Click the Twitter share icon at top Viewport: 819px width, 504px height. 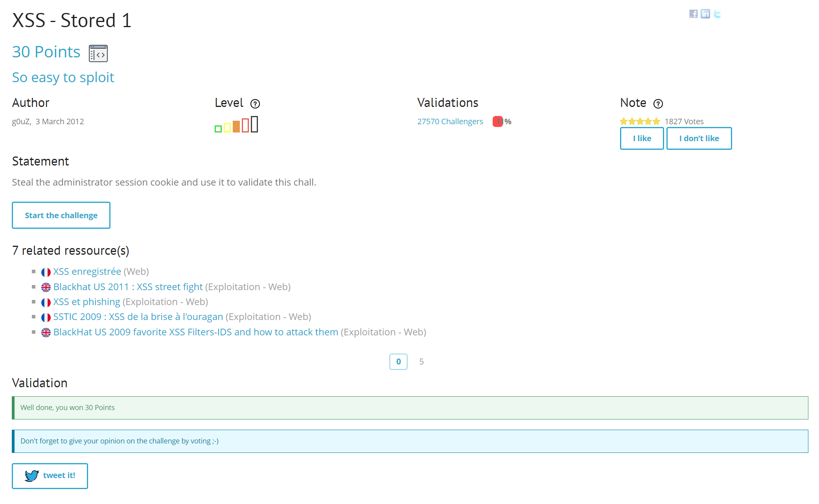717,14
